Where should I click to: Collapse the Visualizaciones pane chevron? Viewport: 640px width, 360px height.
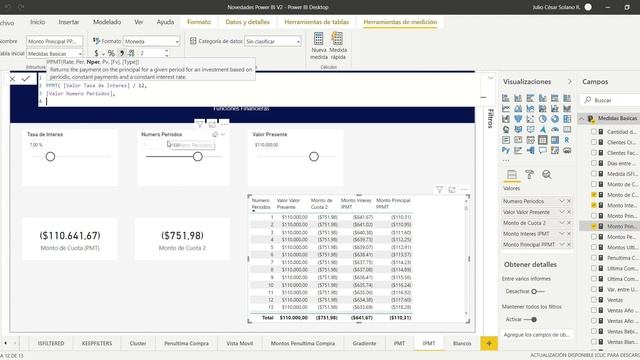570,82
